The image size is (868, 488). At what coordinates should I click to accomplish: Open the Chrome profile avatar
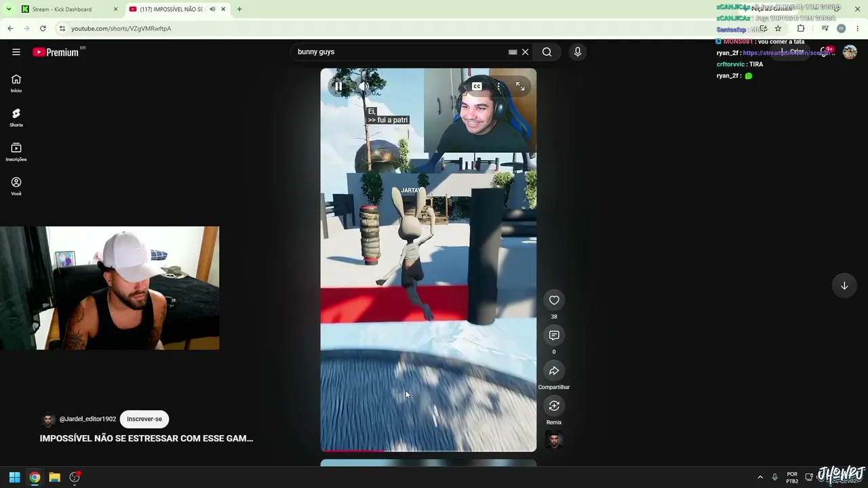pyautogui.click(x=842, y=28)
